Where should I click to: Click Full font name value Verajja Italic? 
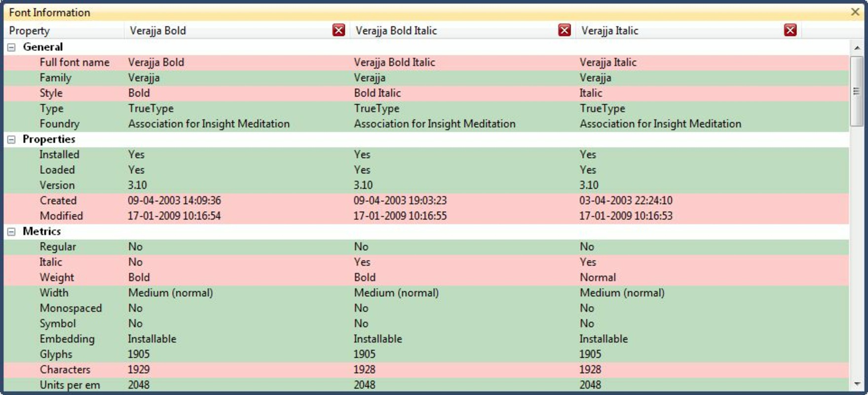608,62
